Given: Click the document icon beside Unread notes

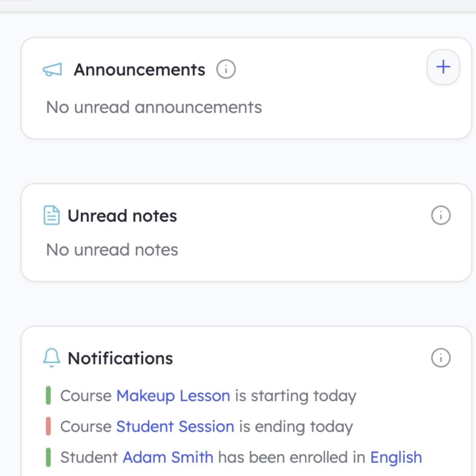Looking at the screenshot, I should click(x=51, y=215).
